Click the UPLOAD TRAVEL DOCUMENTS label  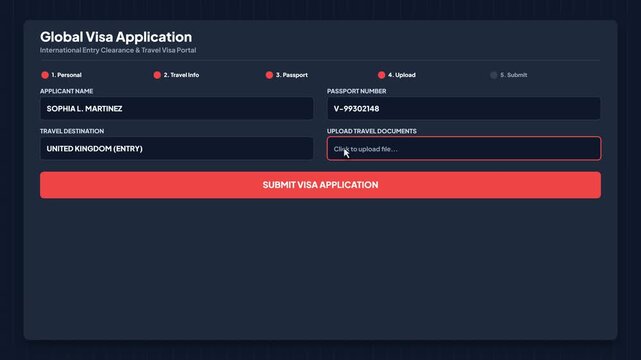[372, 131]
